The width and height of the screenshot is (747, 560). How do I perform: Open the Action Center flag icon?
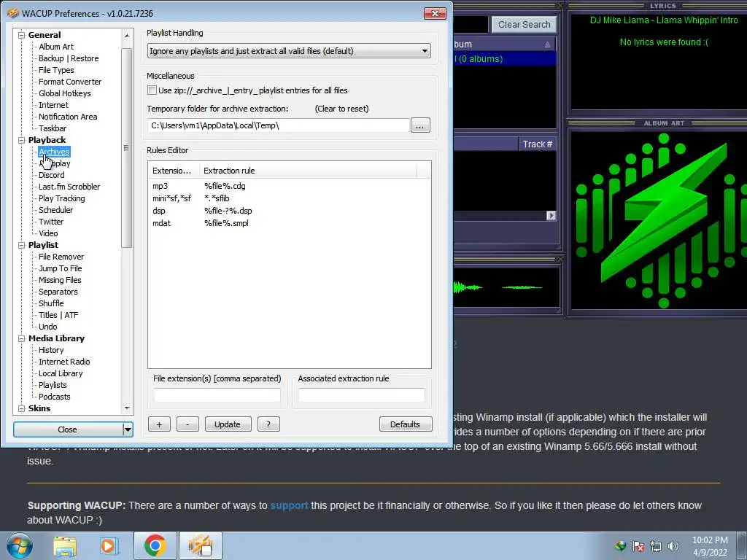point(638,546)
